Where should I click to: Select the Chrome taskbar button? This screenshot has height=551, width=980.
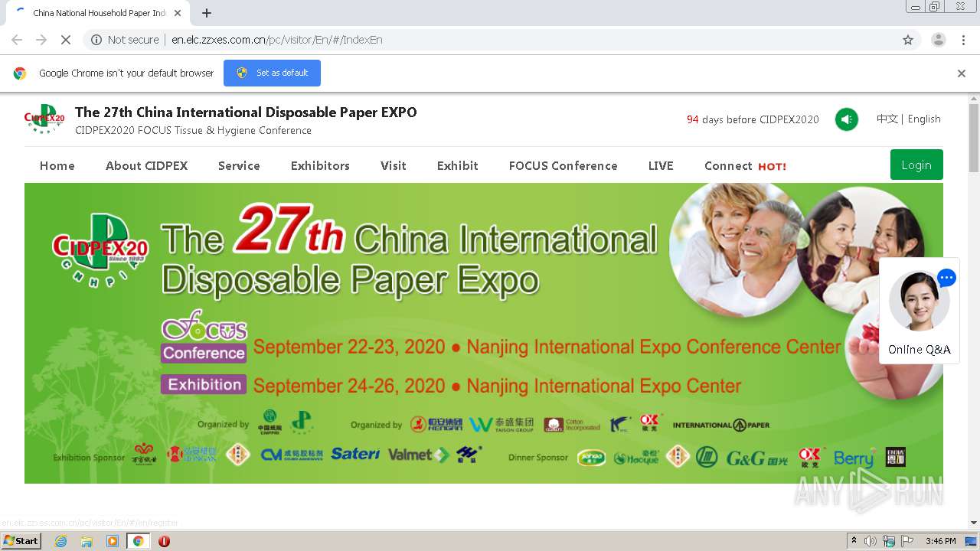(x=139, y=541)
